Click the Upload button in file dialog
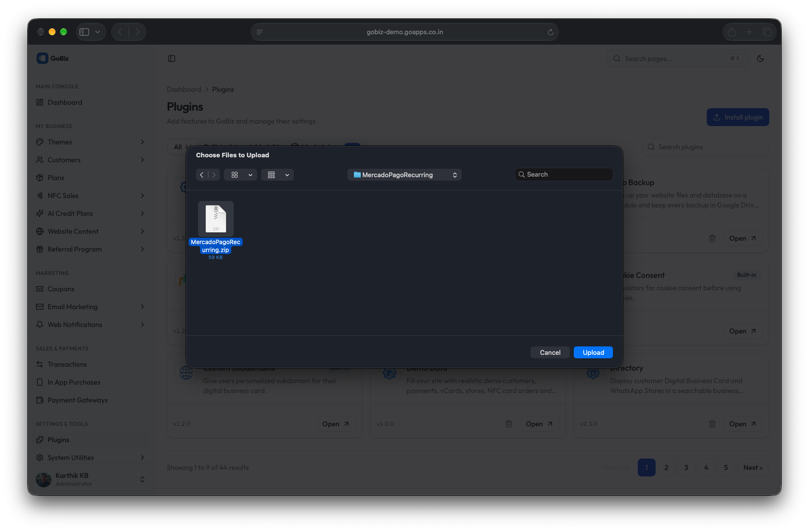This screenshot has width=809, height=532. 593,352
